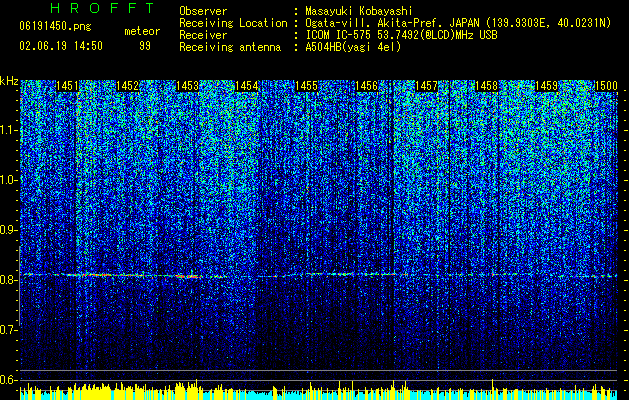Screen dimensions: 629x400
Task: Click the 1455 time marker
Action: coord(306,86)
